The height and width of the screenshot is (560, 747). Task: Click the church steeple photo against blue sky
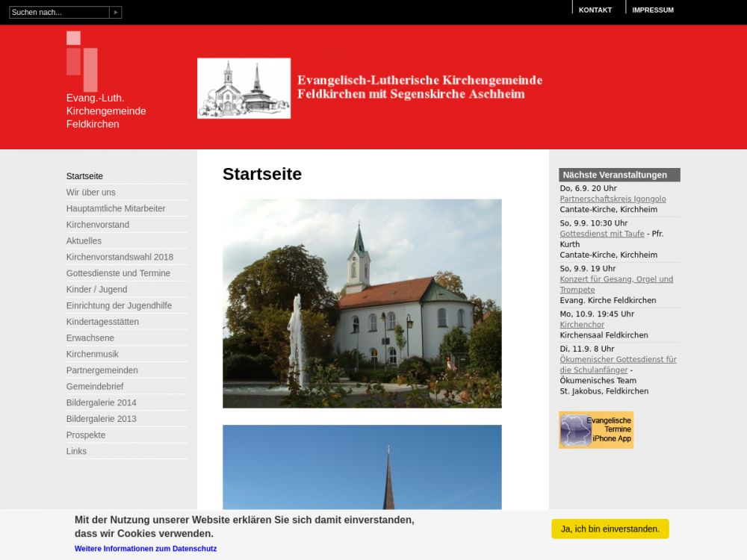(x=362, y=467)
